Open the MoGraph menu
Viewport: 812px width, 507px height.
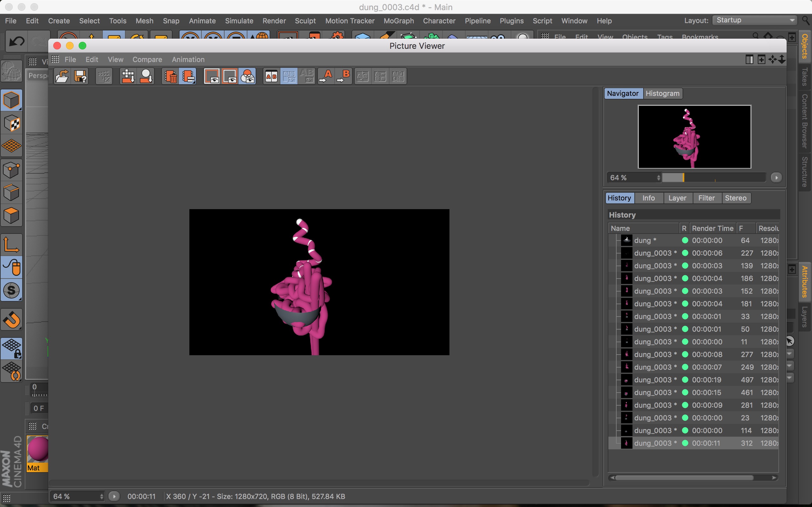397,20
